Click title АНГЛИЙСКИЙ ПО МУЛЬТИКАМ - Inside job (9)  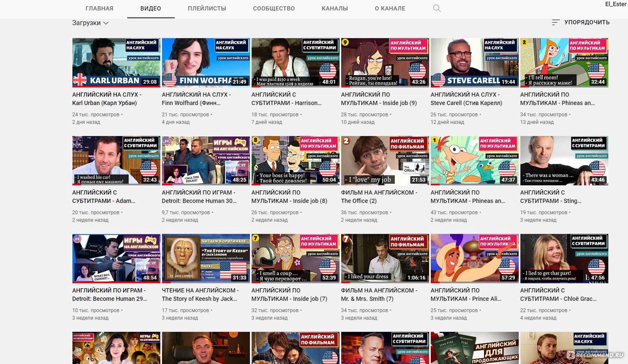pyautogui.click(x=379, y=99)
